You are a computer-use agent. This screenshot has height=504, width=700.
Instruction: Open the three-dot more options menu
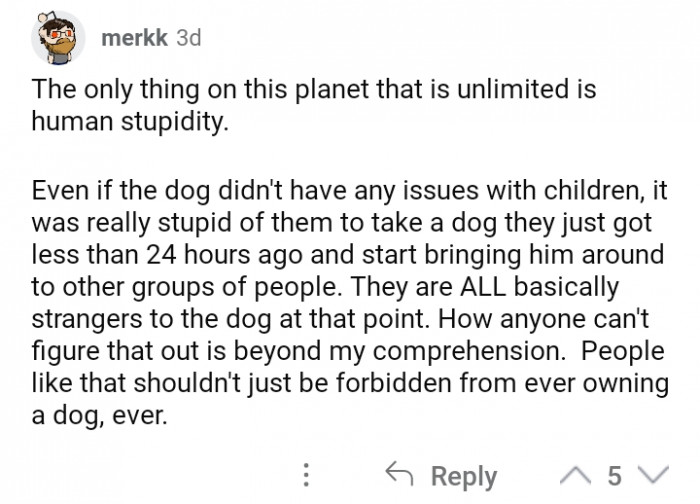point(308,474)
